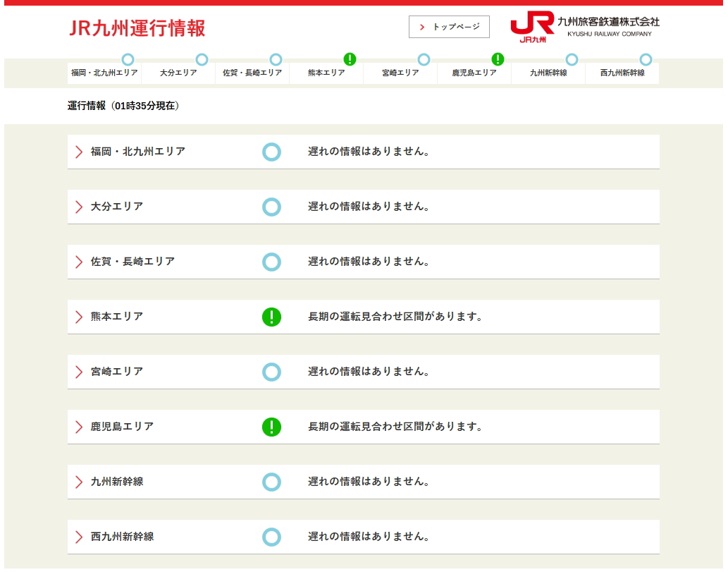Open the 西九州新幹線 list entry
The width and height of the screenshot is (728, 572).
click(x=364, y=537)
